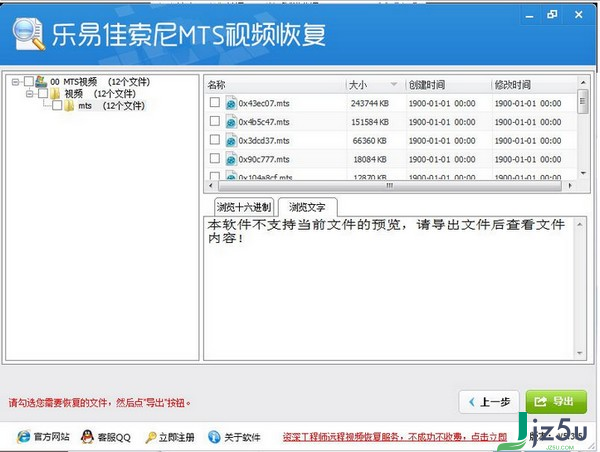Click file list scroll up arrow
The width and height of the screenshot is (600, 452).
(583, 83)
